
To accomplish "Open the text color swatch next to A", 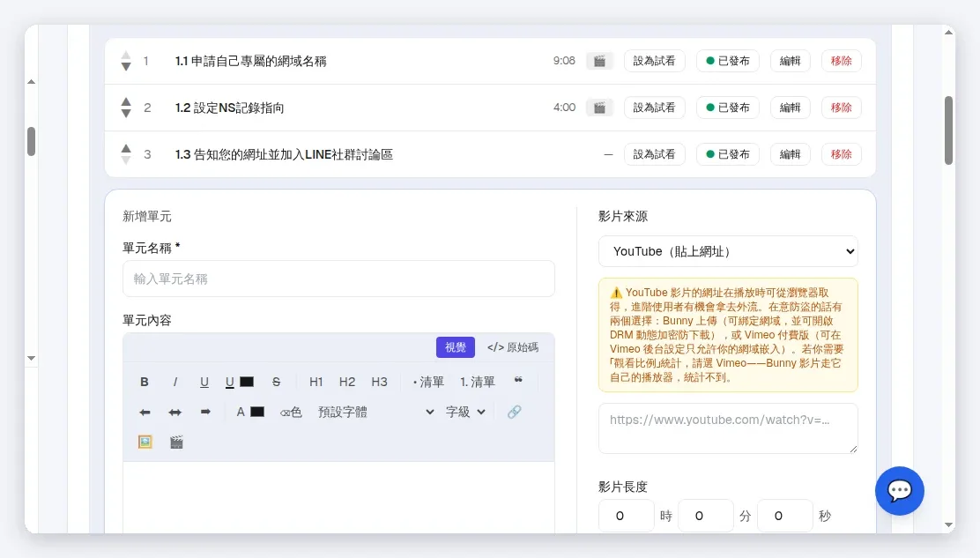I will click(x=257, y=412).
